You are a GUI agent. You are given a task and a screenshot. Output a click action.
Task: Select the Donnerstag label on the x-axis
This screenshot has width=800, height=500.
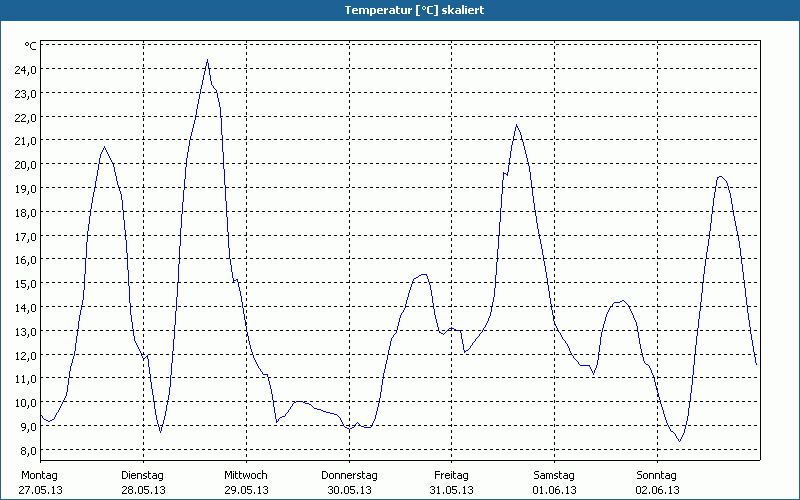(x=349, y=475)
